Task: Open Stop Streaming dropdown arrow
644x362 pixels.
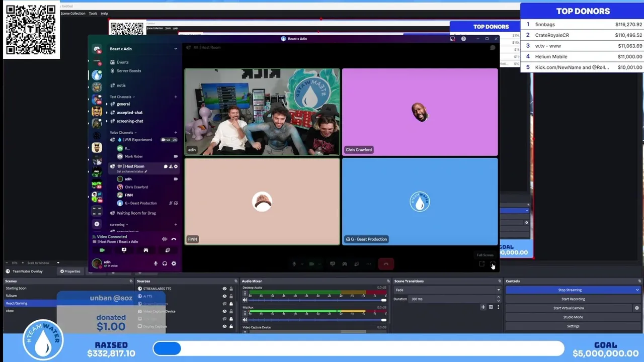Action: (637, 290)
